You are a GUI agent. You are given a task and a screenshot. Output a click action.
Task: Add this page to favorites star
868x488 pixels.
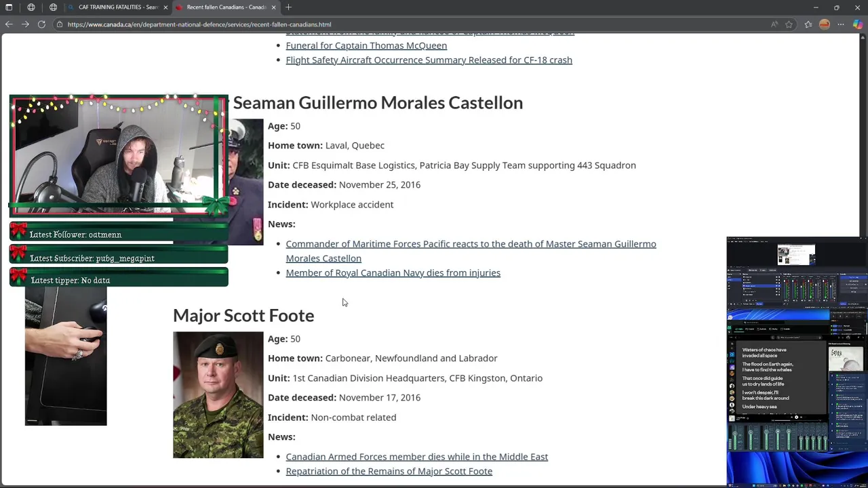point(789,24)
